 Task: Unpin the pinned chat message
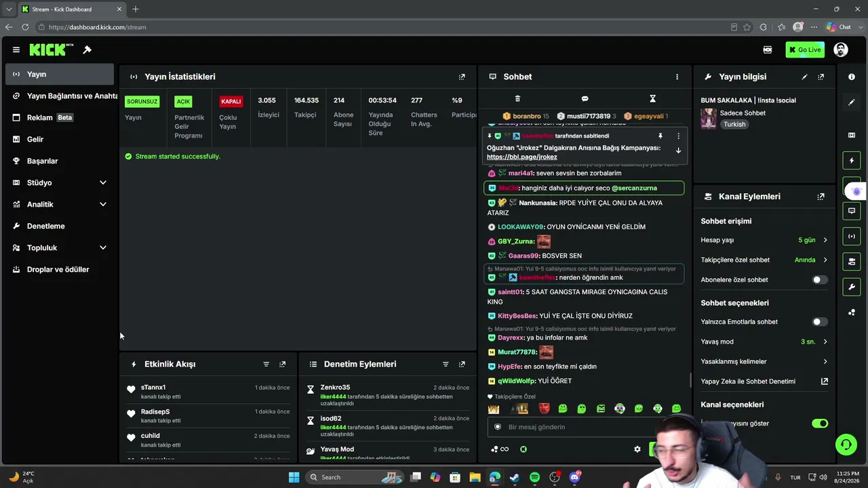(660, 136)
